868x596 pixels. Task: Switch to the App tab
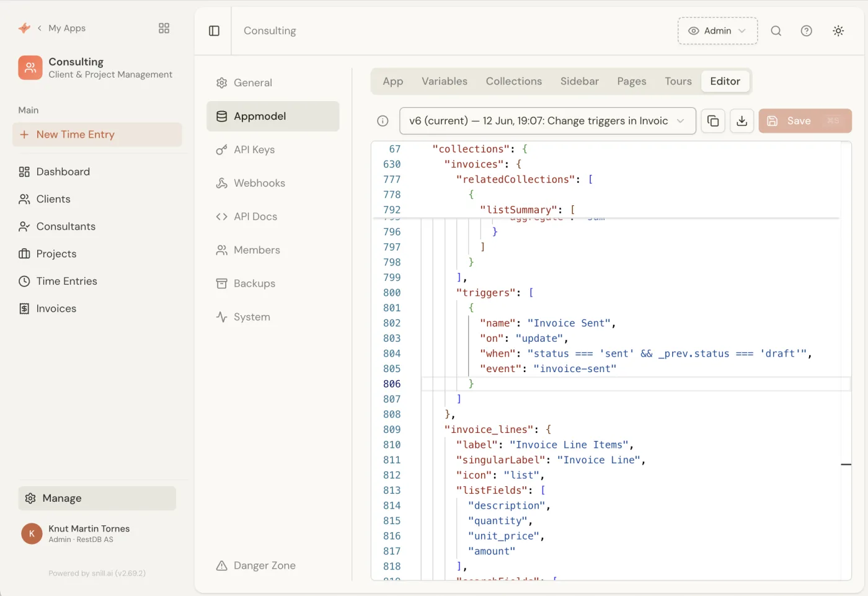point(392,81)
